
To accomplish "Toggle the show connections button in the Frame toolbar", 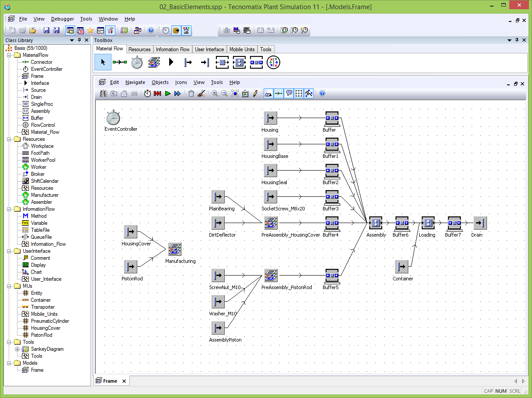I will click(x=278, y=94).
